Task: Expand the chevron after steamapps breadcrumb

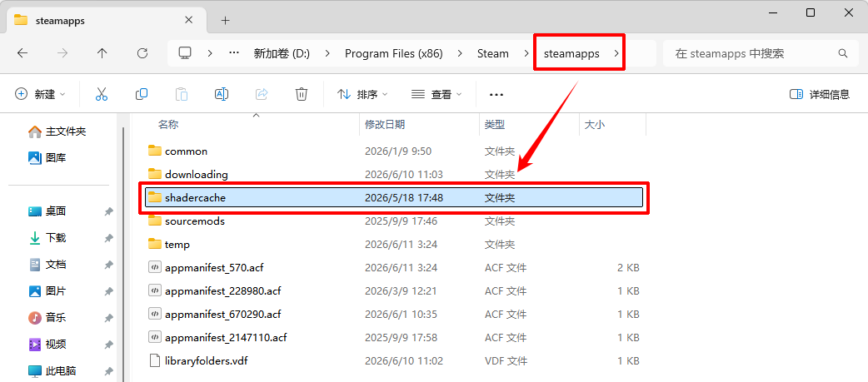Action: pos(616,53)
